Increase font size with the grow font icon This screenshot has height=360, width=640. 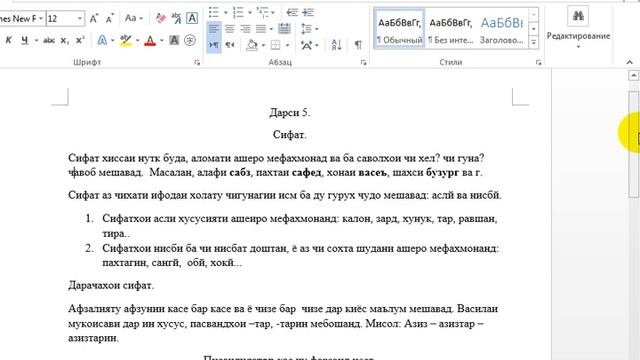(x=94, y=18)
